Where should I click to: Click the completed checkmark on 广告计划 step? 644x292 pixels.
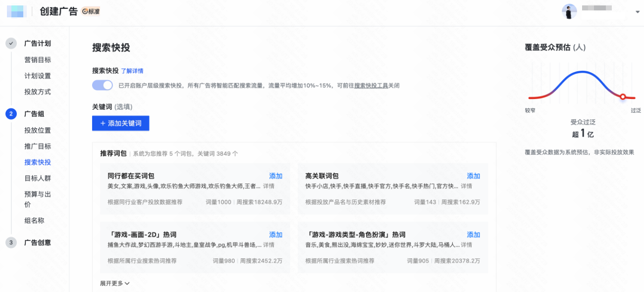pyautogui.click(x=11, y=43)
